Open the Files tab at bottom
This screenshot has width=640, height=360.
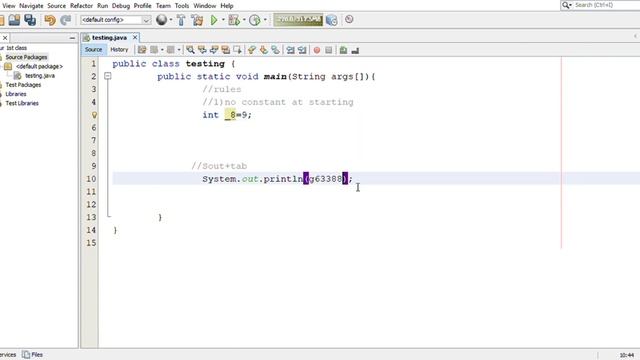33,355
